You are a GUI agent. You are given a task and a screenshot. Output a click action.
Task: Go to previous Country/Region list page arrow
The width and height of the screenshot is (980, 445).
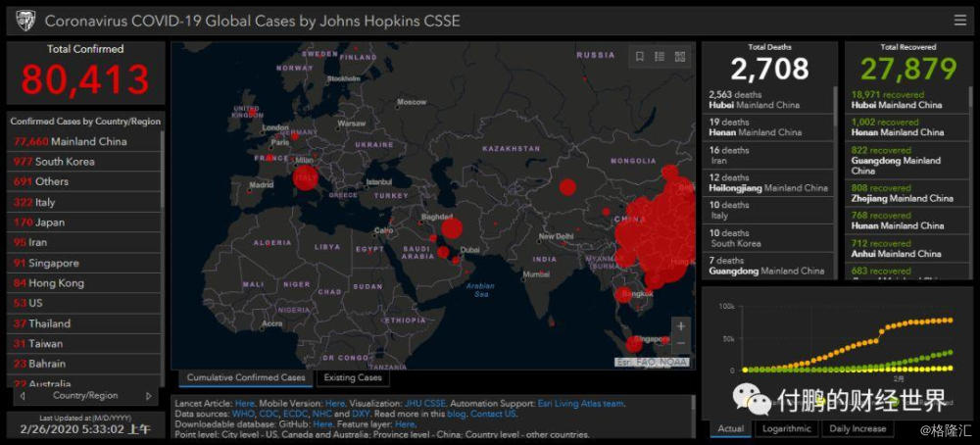(23, 396)
